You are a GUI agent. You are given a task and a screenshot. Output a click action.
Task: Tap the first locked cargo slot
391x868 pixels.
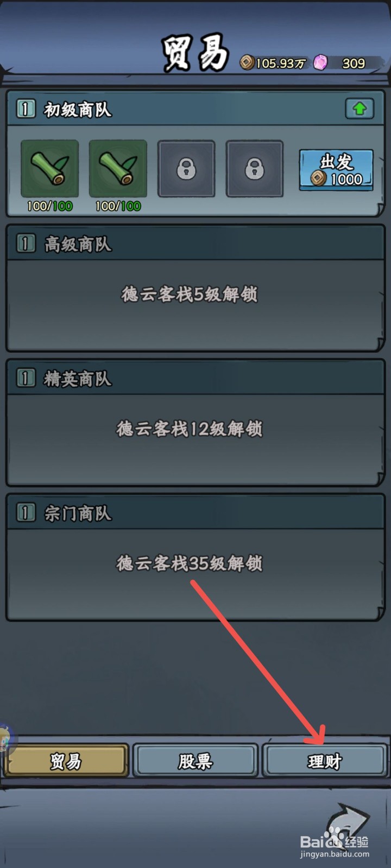point(186,169)
